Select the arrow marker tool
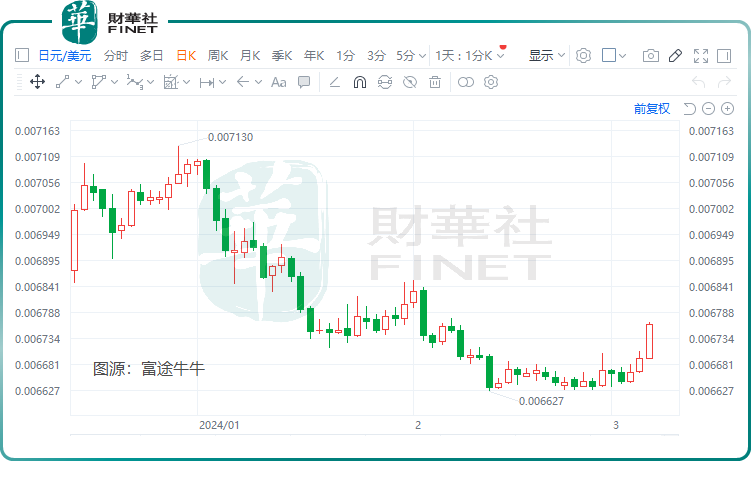The height and width of the screenshot is (481, 751). point(243,82)
